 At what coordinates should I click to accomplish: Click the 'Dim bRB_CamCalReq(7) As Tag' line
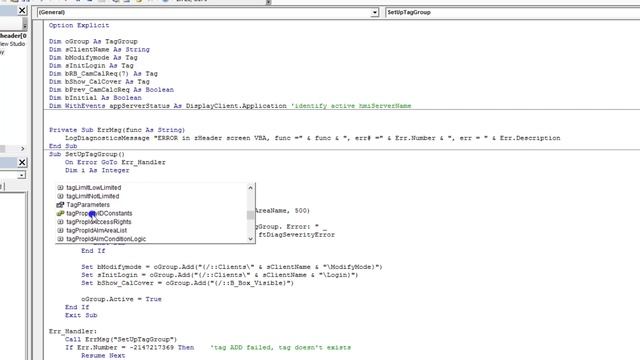click(103, 74)
